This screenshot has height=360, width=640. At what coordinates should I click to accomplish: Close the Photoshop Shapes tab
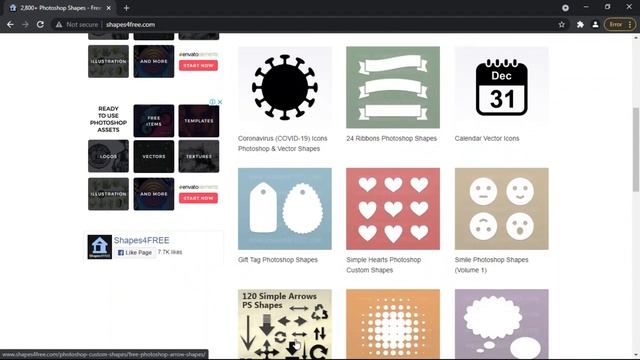click(x=109, y=8)
